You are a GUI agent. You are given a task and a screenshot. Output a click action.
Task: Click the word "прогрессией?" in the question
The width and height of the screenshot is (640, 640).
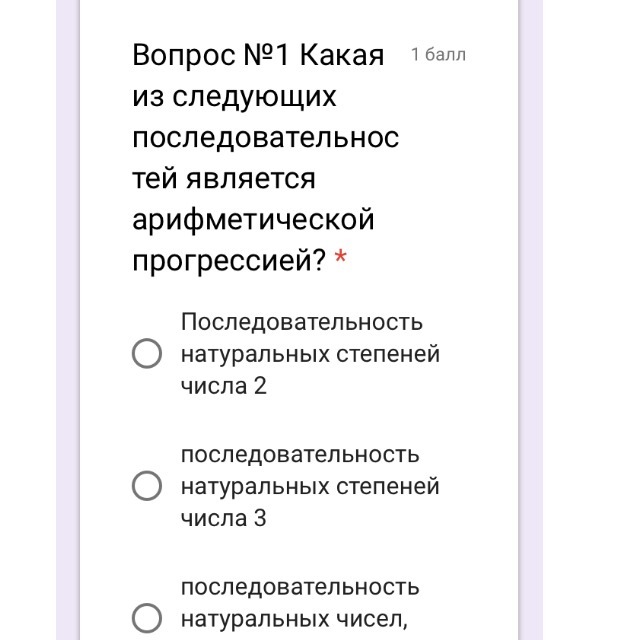[x=229, y=260]
